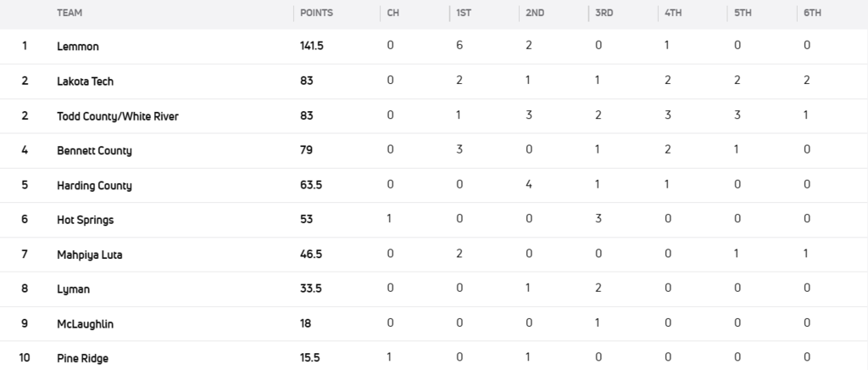This screenshot has height=370, width=868.
Task: Sort table by TEAM column header
Action: [x=69, y=14]
